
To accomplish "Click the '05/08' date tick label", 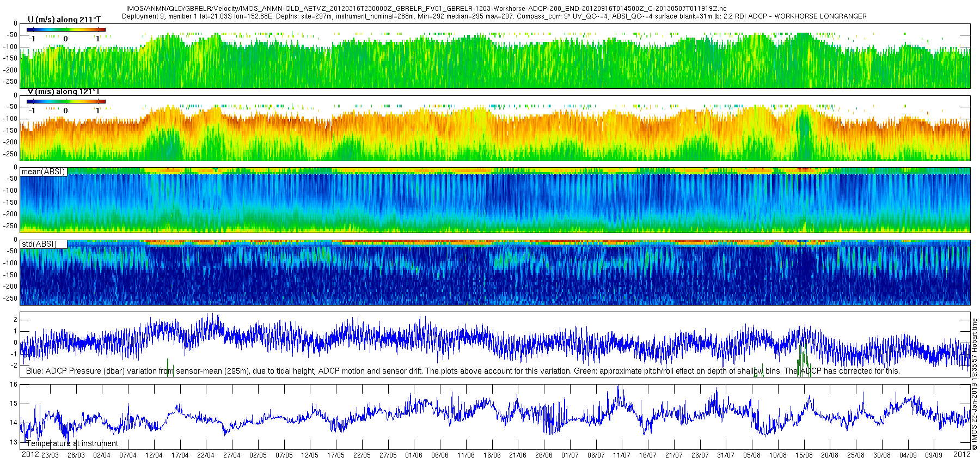I will (x=752, y=455).
